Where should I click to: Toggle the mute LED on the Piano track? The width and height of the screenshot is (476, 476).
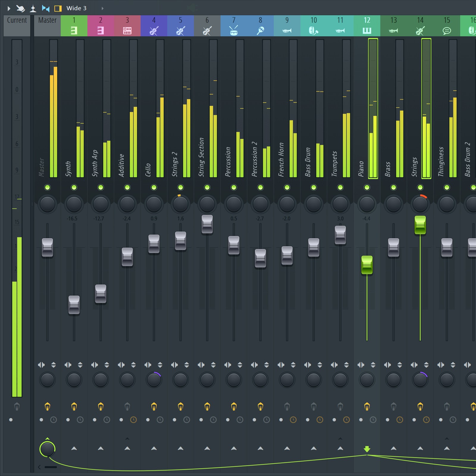point(367,187)
